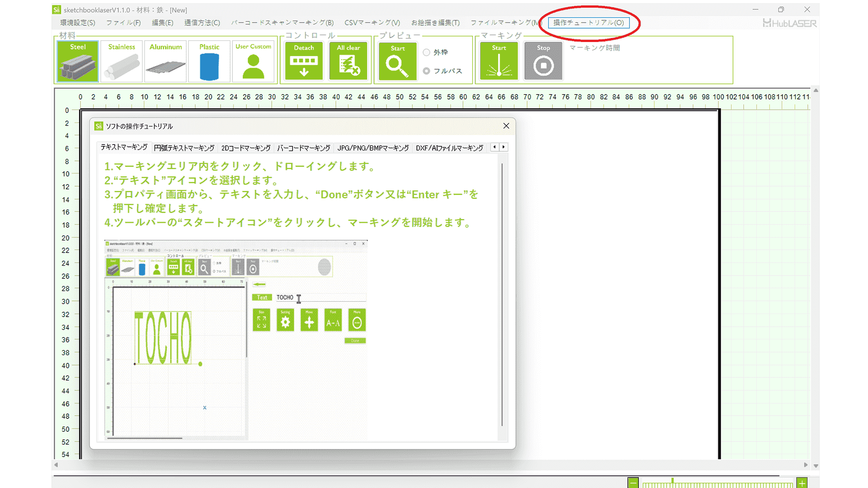Restore down the main window

click(x=781, y=9)
